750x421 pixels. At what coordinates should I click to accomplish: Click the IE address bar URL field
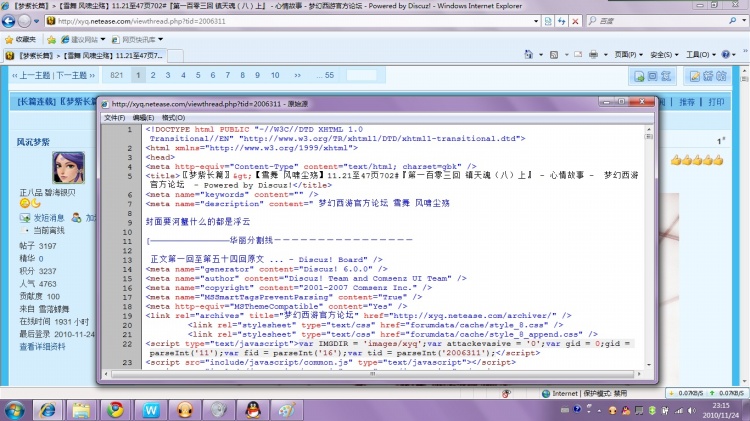(290, 21)
